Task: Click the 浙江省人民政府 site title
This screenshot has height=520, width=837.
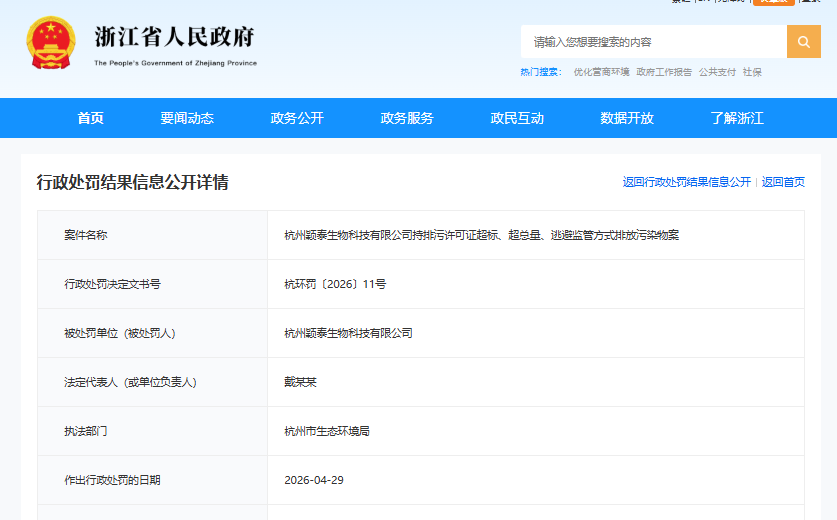Action: (175, 37)
